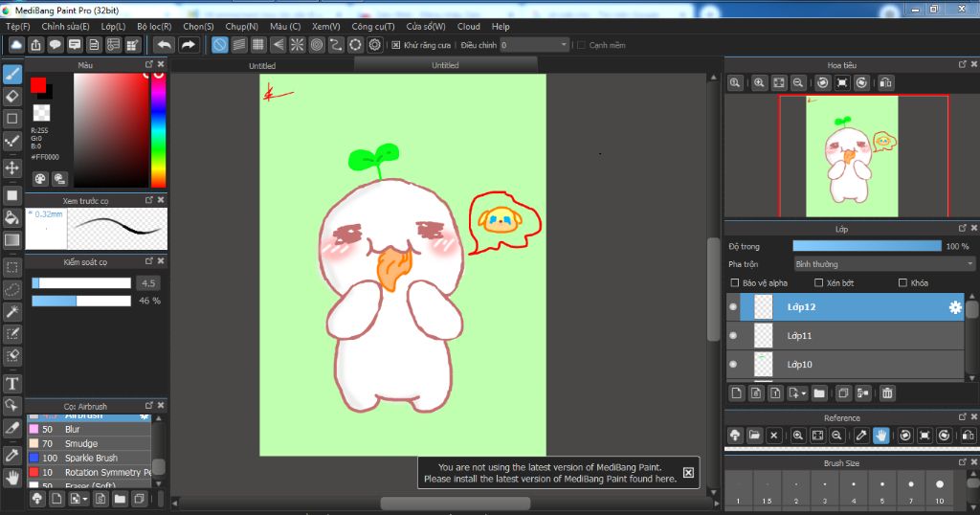Open add-brush dropdown in brush panel

[85, 499]
